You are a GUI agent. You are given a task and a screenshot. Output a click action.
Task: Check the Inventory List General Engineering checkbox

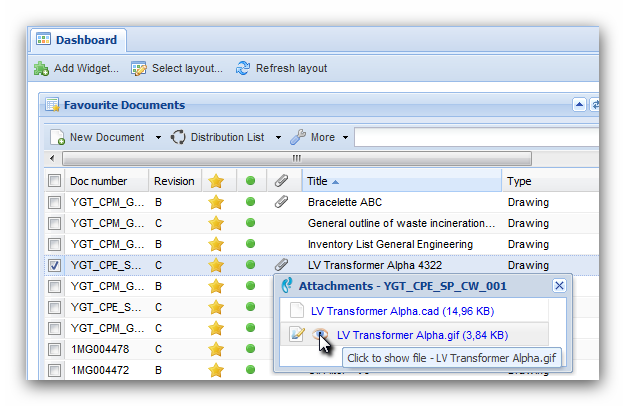click(55, 244)
